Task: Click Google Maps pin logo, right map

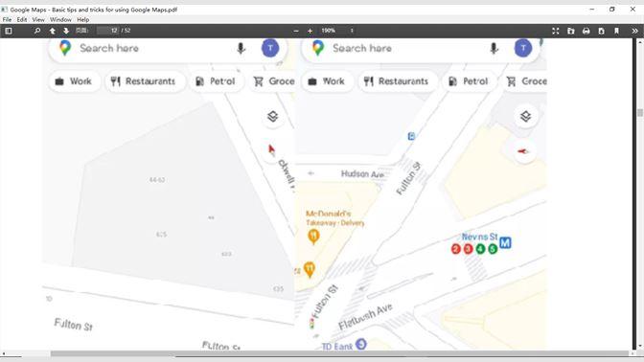Action: coord(318,48)
